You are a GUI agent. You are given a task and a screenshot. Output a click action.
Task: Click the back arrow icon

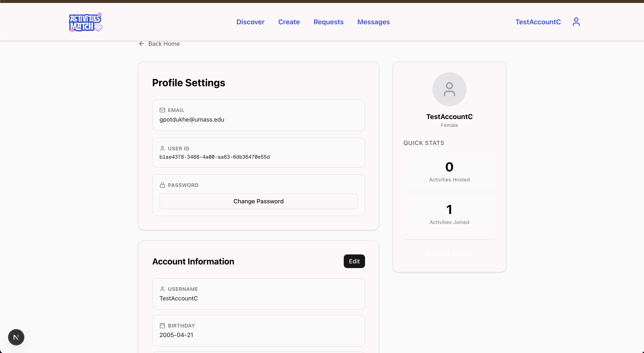pos(142,44)
